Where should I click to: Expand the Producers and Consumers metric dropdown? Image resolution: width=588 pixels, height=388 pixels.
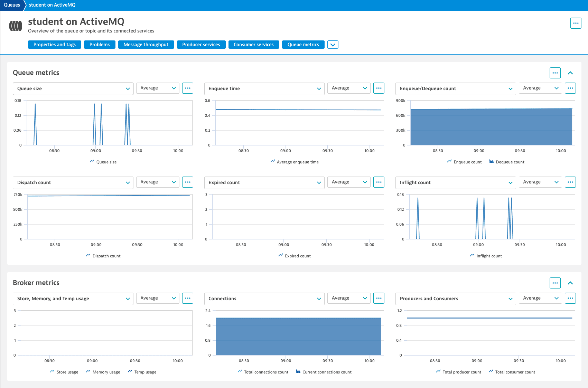[456, 299]
